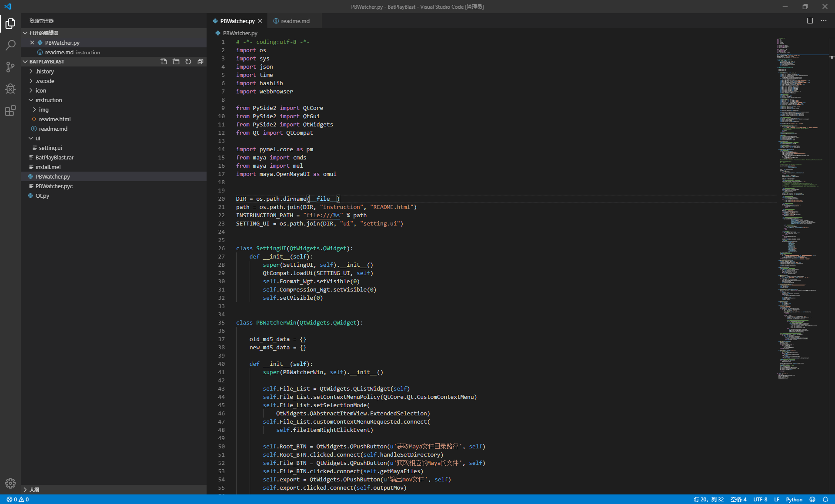
Task: Close the PBWatcher.py tab
Action: pyautogui.click(x=260, y=21)
